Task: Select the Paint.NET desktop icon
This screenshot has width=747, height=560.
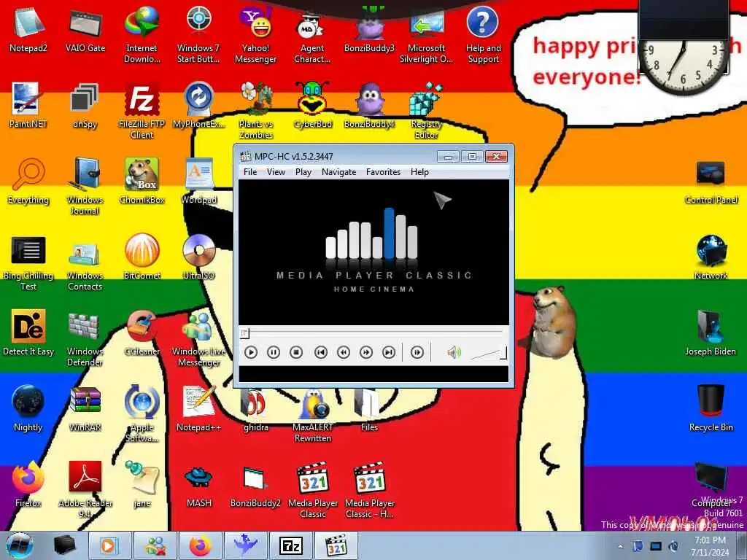Action: tap(28, 105)
